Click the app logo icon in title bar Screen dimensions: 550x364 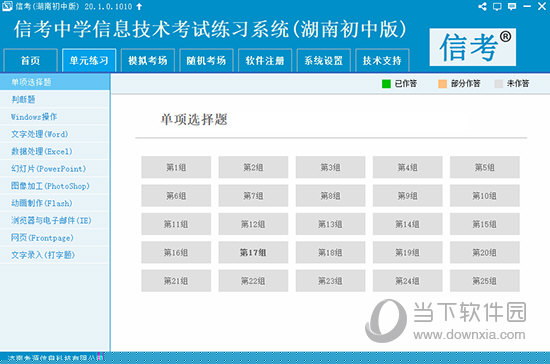pyautogui.click(x=7, y=6)
